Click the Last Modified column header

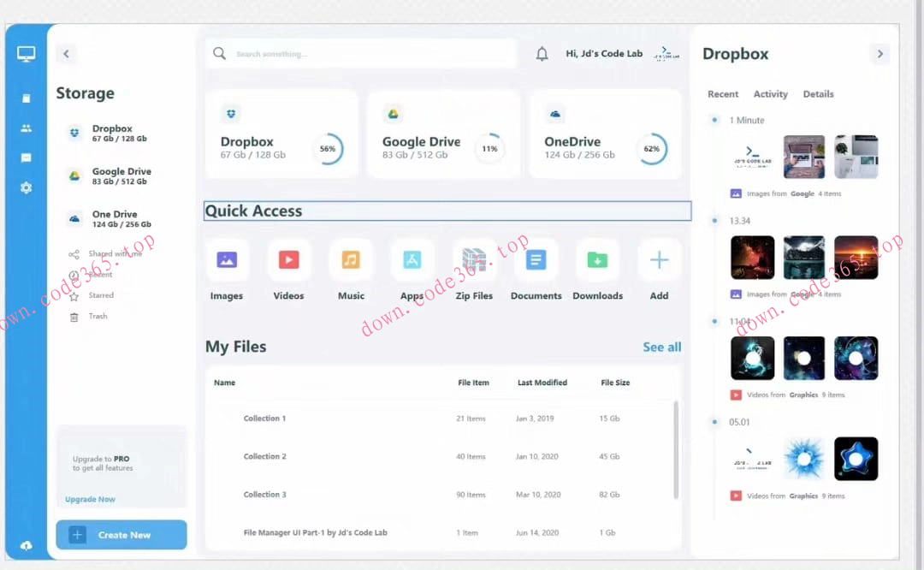pos(542,383)
